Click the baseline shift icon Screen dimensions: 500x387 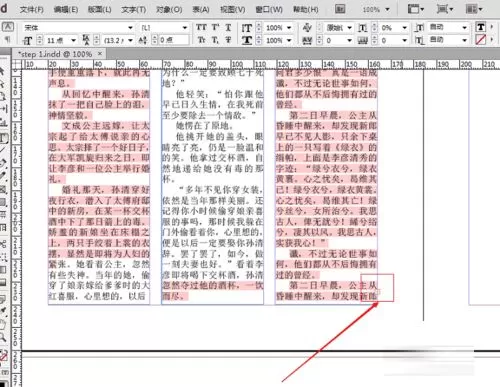pos(143,40)
